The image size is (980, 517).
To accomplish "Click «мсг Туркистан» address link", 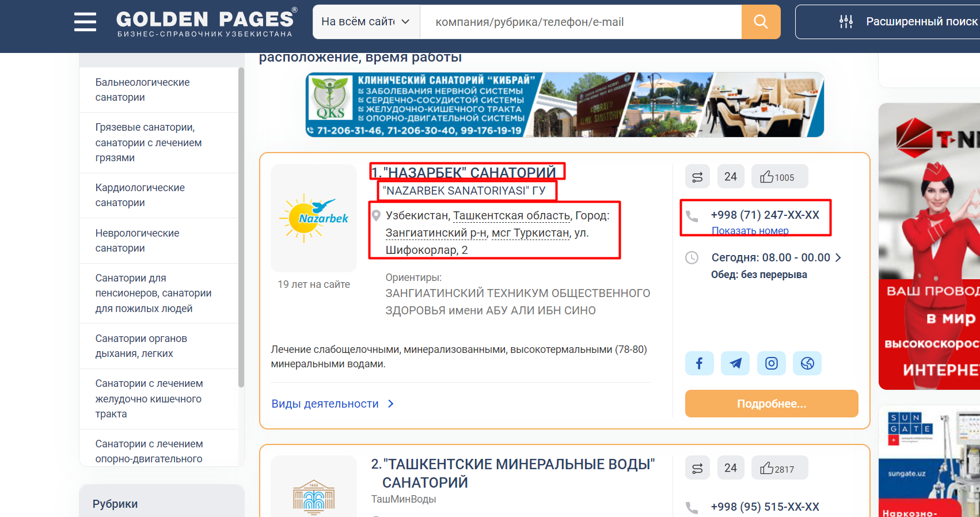I will (x=530, y=233).
